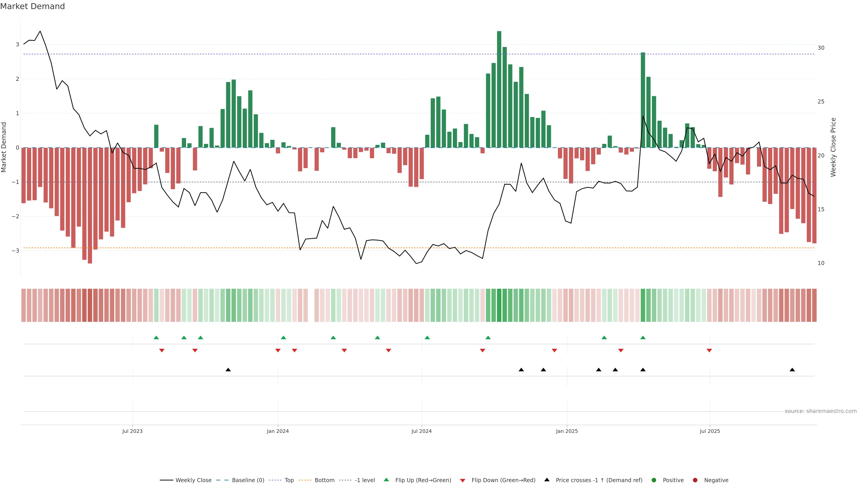The image size is (868, 488).
Task: Click the red Flip Down legend triangle
Action: (463, 481)
